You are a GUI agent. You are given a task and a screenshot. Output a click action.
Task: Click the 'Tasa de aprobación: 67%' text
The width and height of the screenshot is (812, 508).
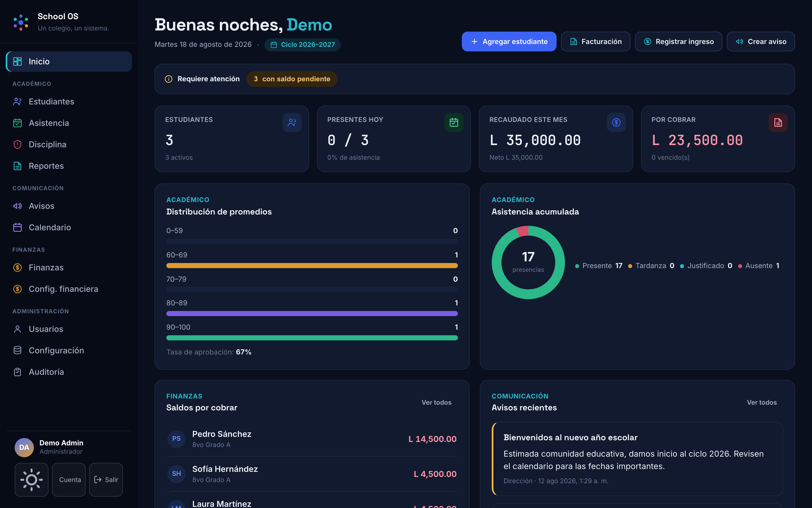coord(209,352)
